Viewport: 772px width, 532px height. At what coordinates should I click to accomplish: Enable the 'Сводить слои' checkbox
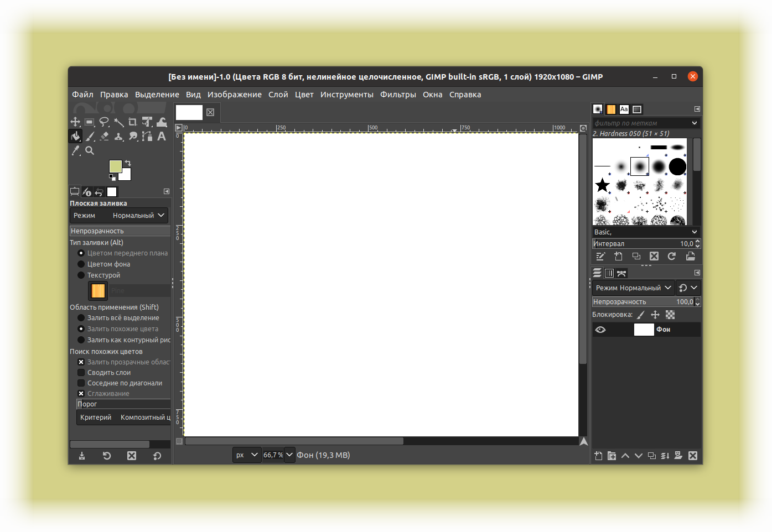[x=81, y=372]
